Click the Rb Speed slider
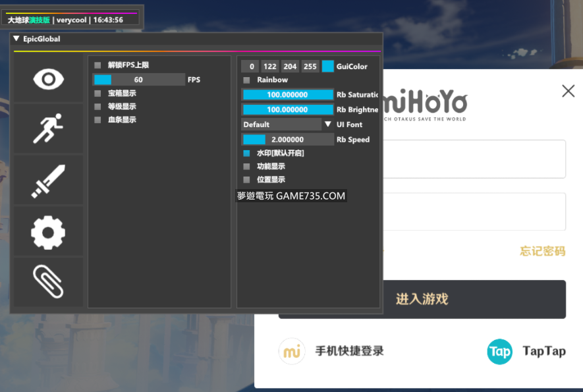 pyautogui.click(x=288, y=140)
